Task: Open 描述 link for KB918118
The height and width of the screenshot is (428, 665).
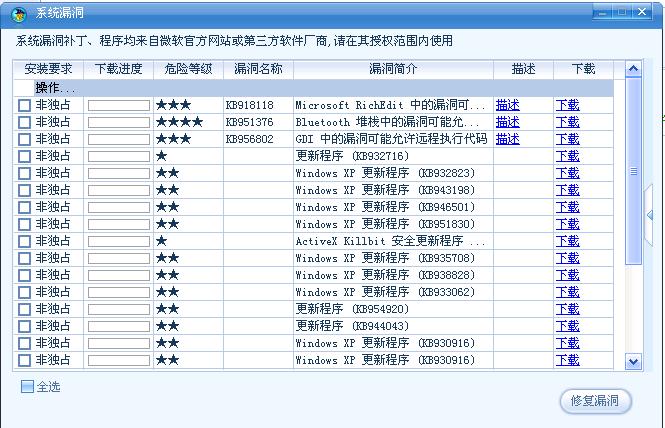Action: tap(508, 105)
